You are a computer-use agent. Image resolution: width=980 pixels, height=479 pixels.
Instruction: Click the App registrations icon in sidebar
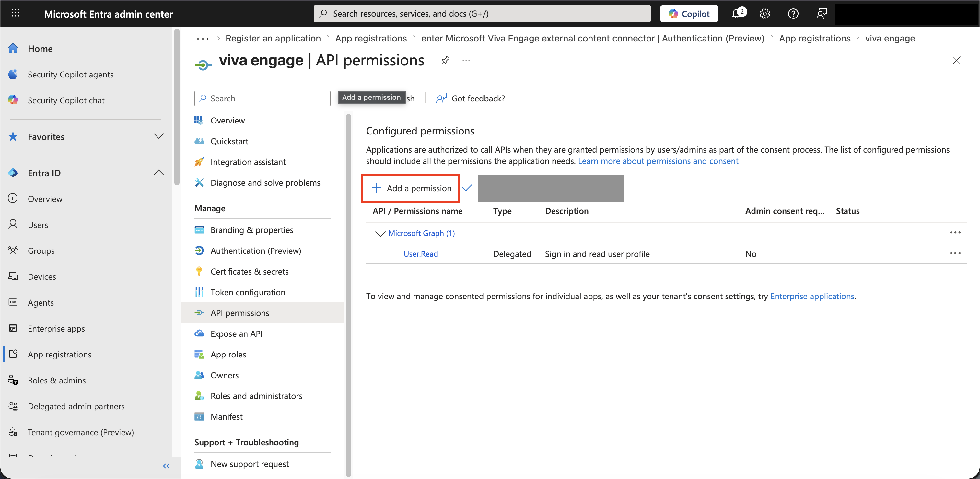click(13, 354)
